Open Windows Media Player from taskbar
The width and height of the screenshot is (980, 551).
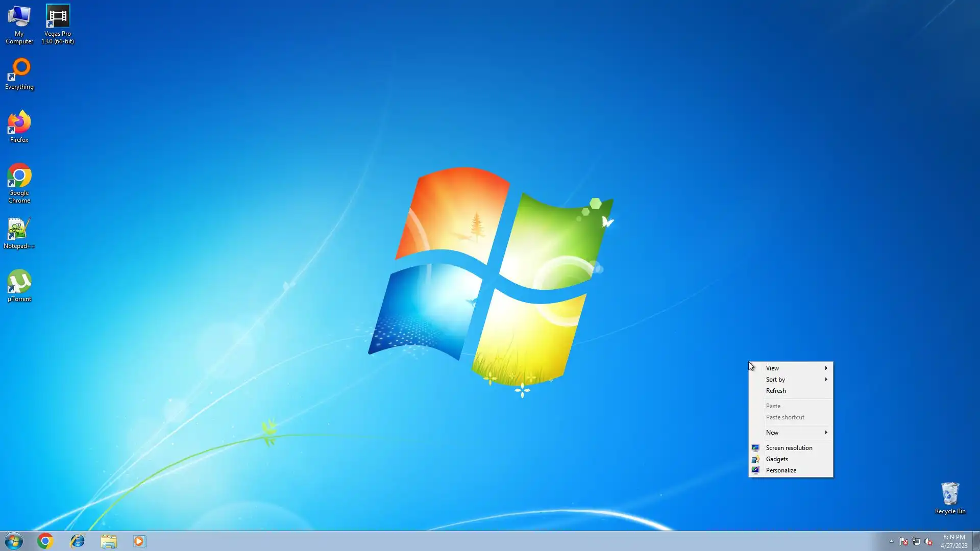coord(139,541)
